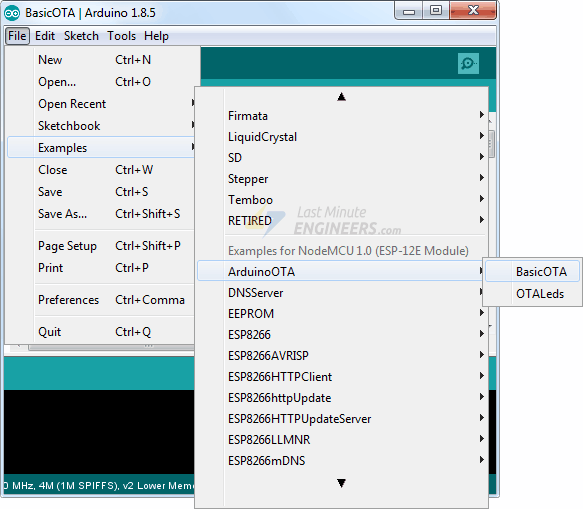Expand the ESP8266LLMNR examples submenu
583x509 pixels.
tap(342, 440)
